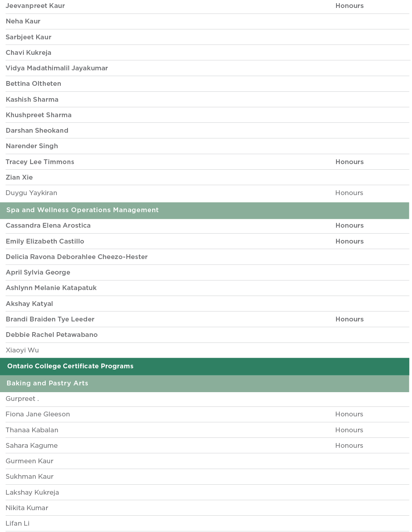
Task: Click the Xiaoyi Wu entry
Action: pos(22,350)
